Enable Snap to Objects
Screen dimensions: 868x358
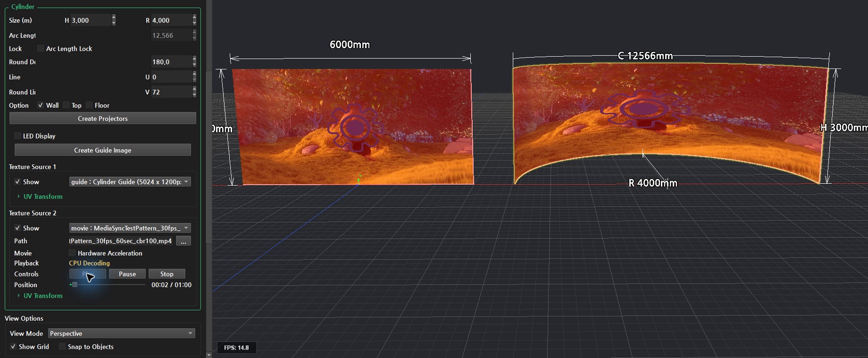pos(62,346)
